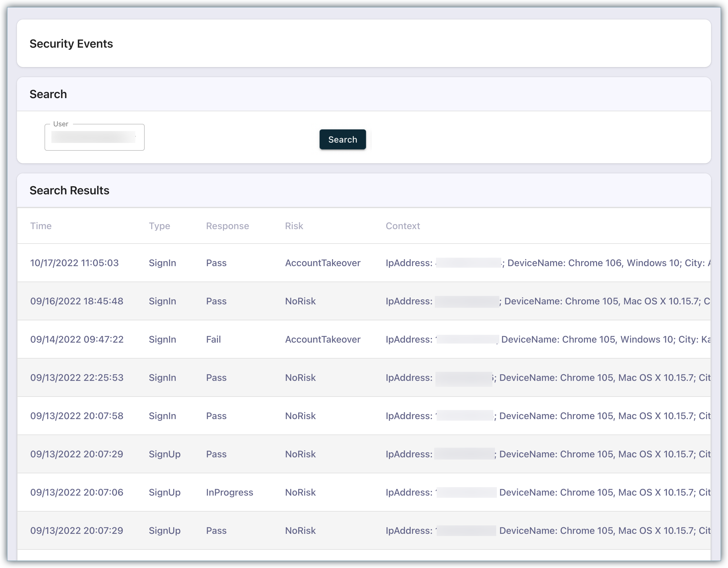Viewport: 728px width, 568px height.
Task: Click AccountTakeover risk in 09/14/2022 row
Action: pyautogui.click(x=322, y=339)
